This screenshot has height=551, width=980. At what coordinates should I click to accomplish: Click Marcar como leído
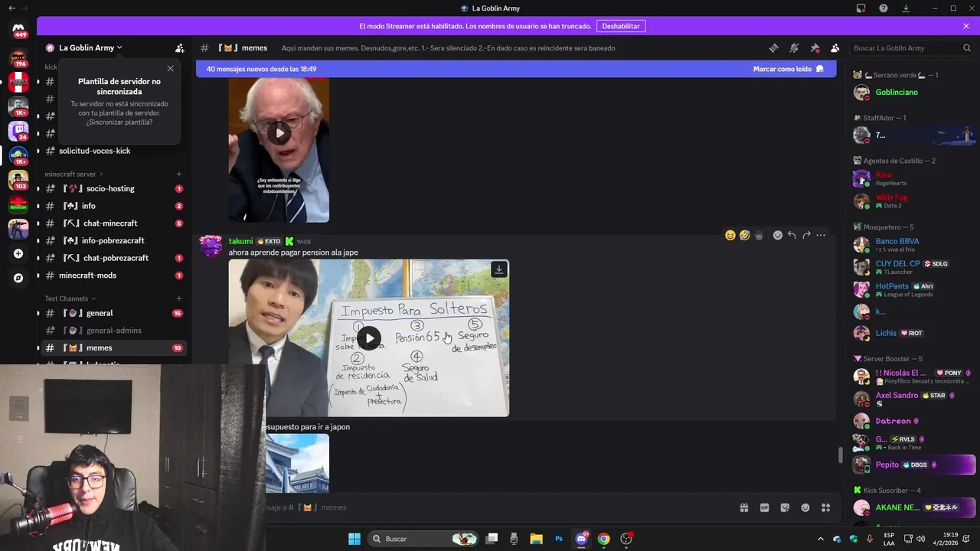tap(788, 69)
